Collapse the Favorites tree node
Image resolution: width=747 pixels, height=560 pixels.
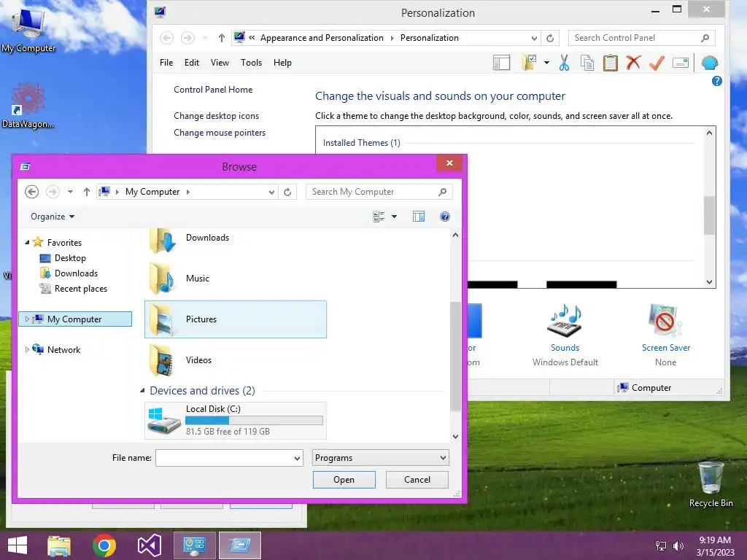(x=27, y=242)
